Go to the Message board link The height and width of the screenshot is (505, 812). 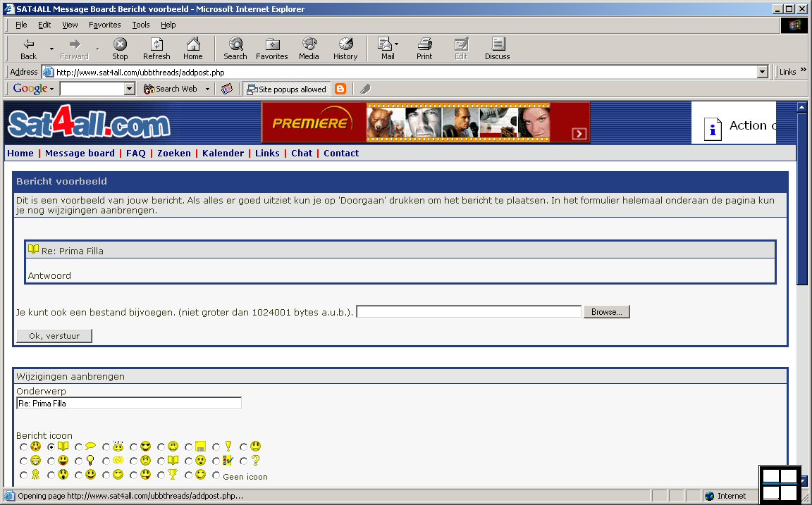click(80, 153)
